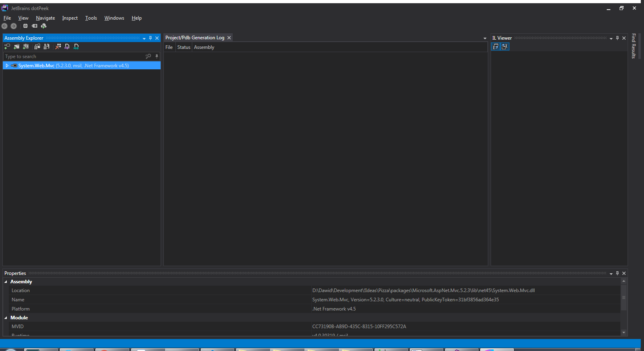Select the Platform property row
Screen dimensions: 644x351
point(315,309)
